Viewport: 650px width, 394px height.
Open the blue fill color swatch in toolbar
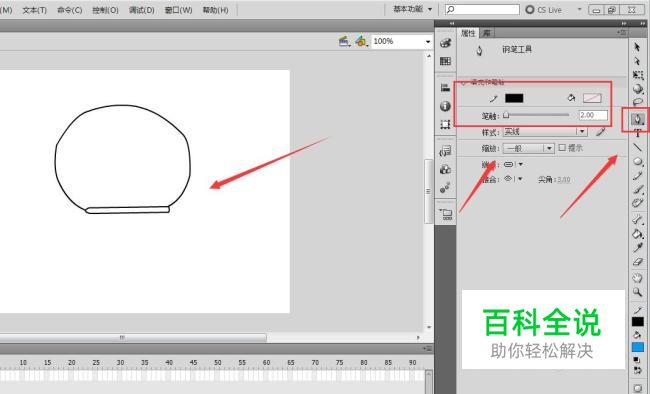[638, 347]
